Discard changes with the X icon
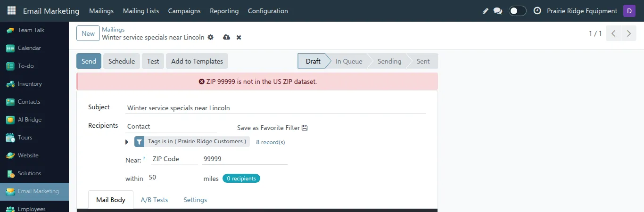The width and height of the screenshot is (644, 212). (x=239, y=37)
